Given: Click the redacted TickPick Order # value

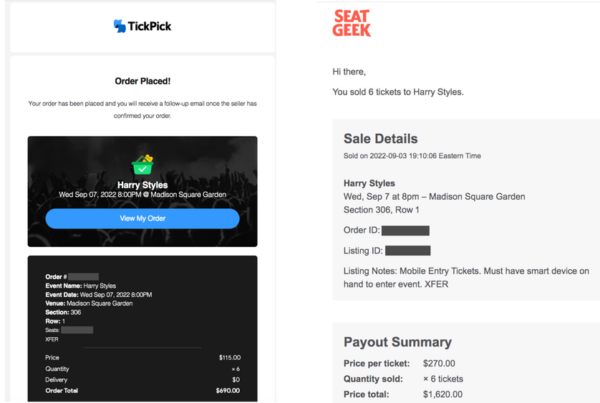Looking at the screenshot, I should click(84, 276).
